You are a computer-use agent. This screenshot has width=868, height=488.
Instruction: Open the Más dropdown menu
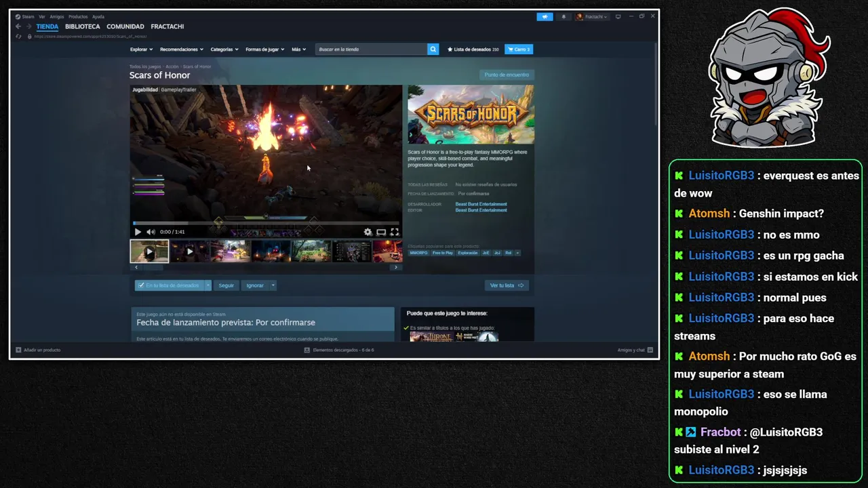coord(298,49)
